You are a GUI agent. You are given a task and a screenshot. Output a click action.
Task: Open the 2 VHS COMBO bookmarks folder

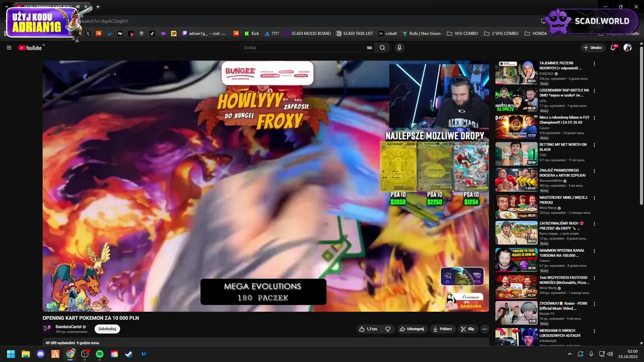coord(501,34)
